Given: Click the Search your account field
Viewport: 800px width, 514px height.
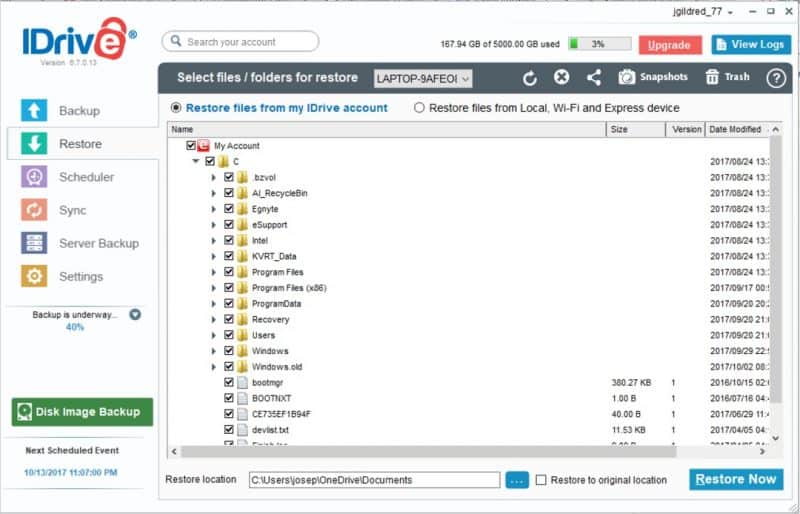Looking at the screenshot, I should pyautogui.click(x=240, y=41).
